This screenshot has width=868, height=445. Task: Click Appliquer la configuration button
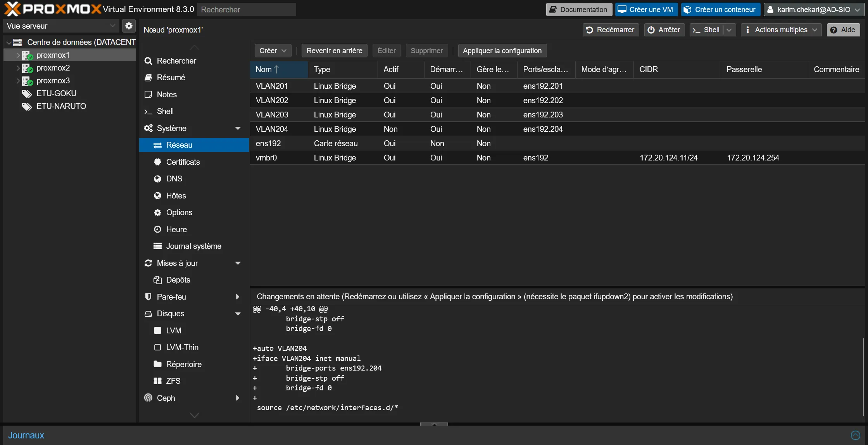coord(502,51)
